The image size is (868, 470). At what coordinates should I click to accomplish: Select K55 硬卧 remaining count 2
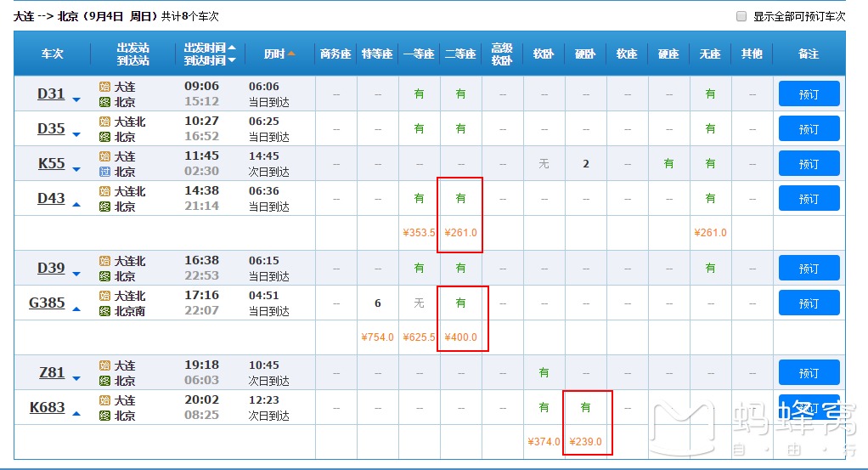[586, 163]
